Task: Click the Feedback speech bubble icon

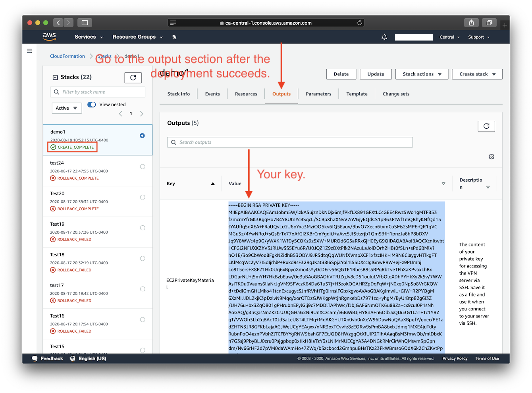Action: pos(35,358)
